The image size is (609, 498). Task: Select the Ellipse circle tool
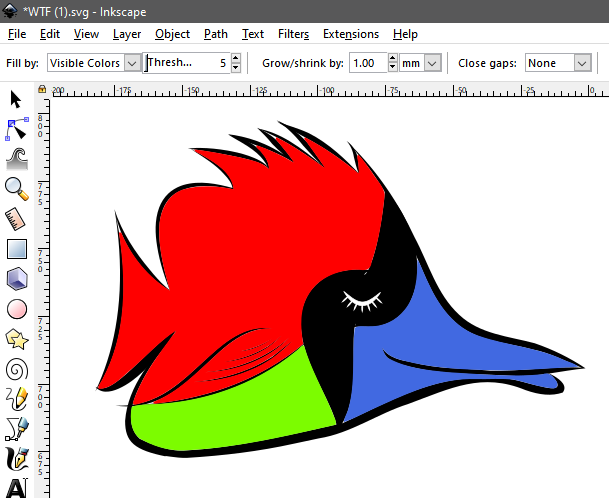point(16,309)
